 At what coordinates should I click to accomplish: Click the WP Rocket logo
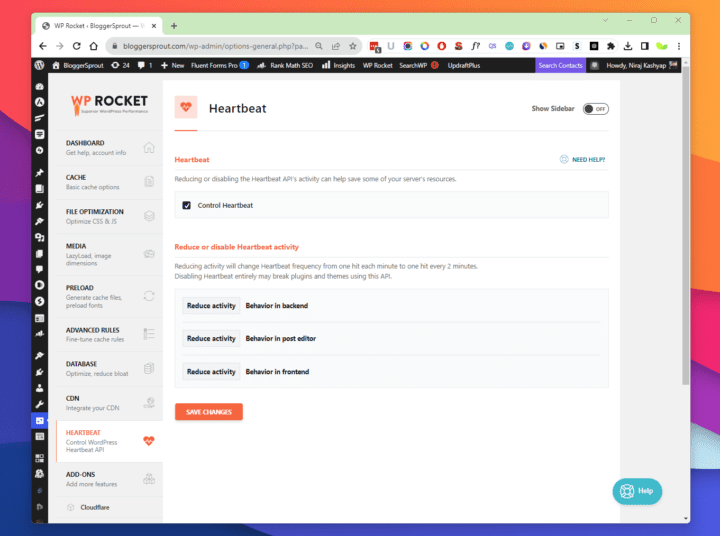tap(109, 104)
